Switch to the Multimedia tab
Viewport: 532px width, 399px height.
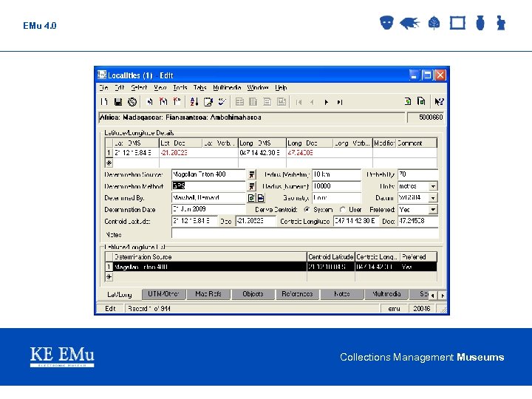tap(386, 294)
